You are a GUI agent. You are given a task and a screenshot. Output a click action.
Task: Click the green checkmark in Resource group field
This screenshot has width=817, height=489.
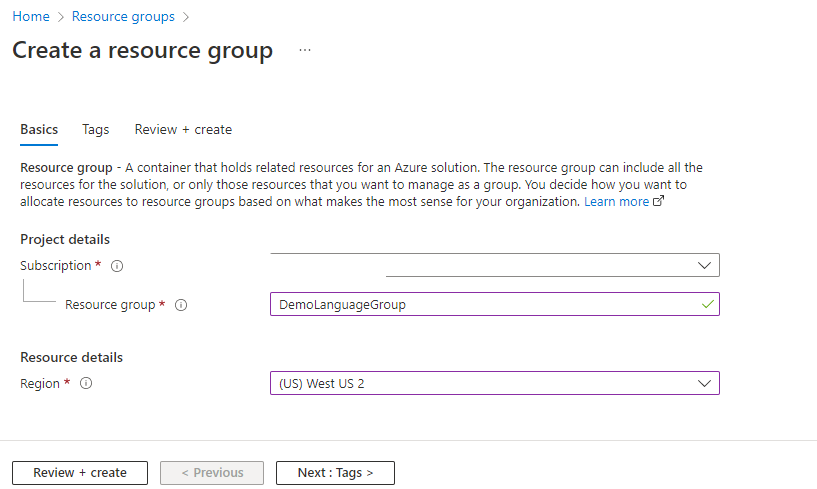(708, 304)
